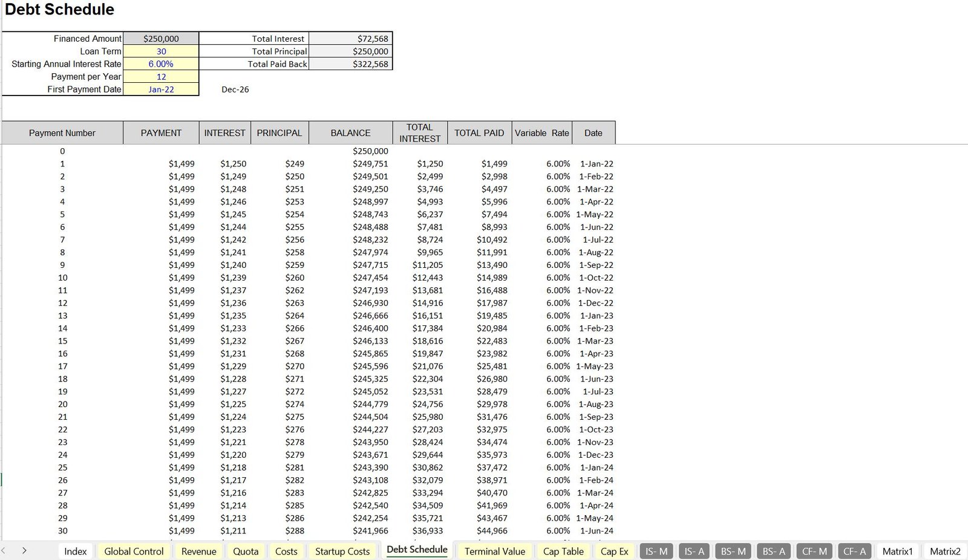
Task: Click the First Payment Date cell
Action: coord(161,90)
